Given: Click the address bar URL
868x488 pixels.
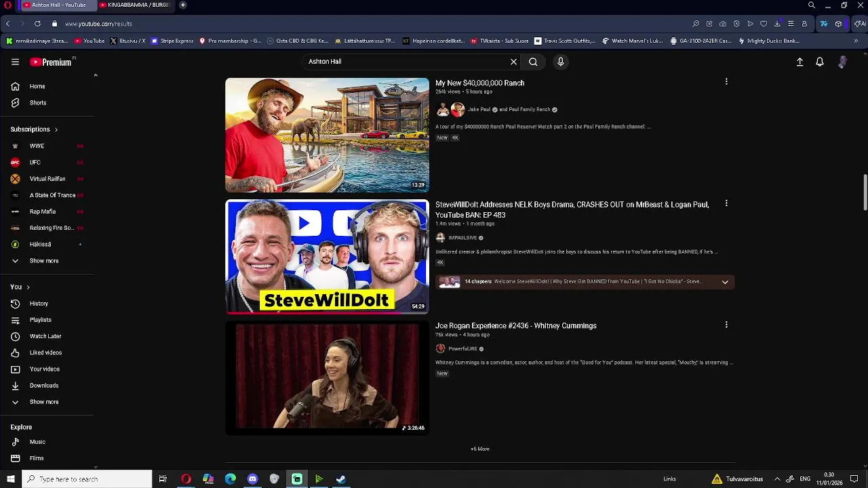Looking at the screenshot, I should click(x=98, y=24).
